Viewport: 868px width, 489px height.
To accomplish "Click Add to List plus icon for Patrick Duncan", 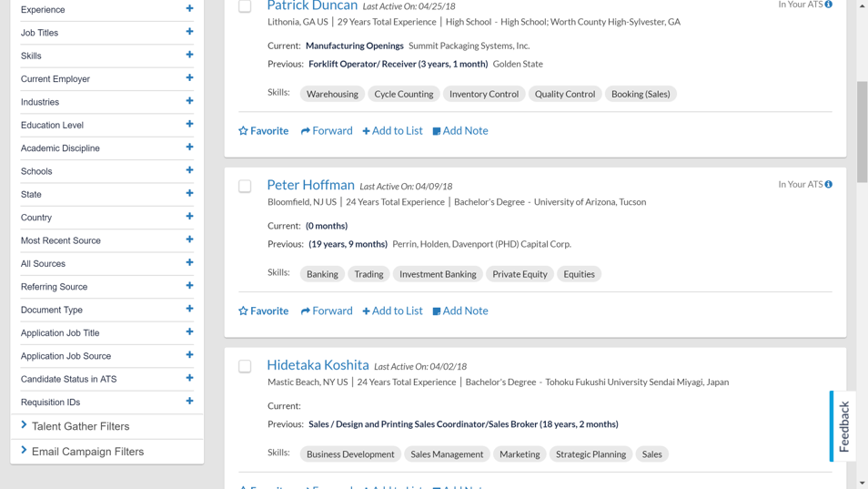I will [x=366, y=131].
